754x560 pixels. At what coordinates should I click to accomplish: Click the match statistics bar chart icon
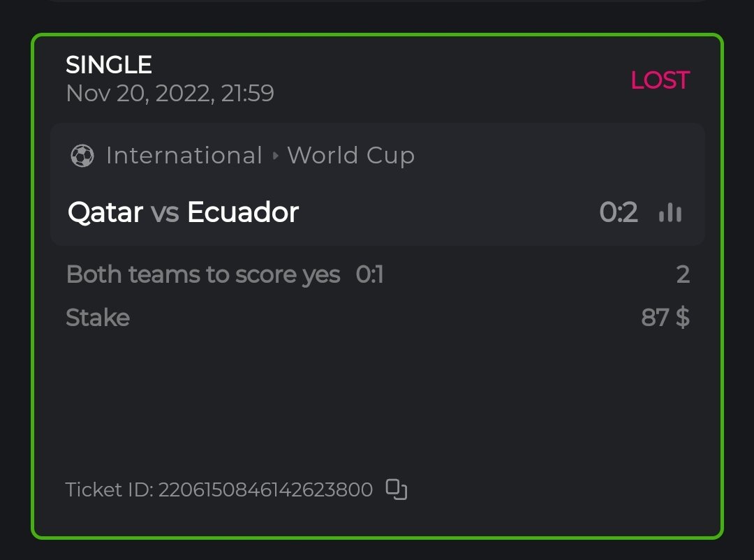click(x=670, y=213)
